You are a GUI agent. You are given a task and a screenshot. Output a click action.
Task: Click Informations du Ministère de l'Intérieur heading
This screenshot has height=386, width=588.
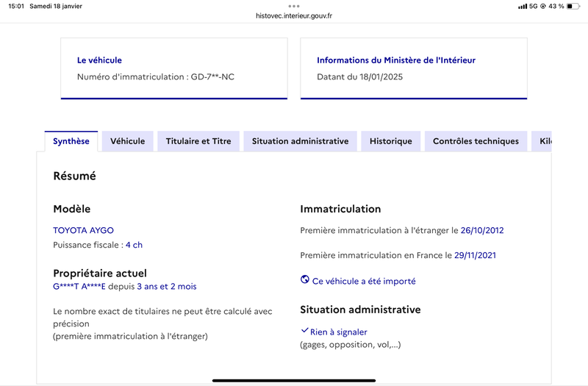click(396, 60)
